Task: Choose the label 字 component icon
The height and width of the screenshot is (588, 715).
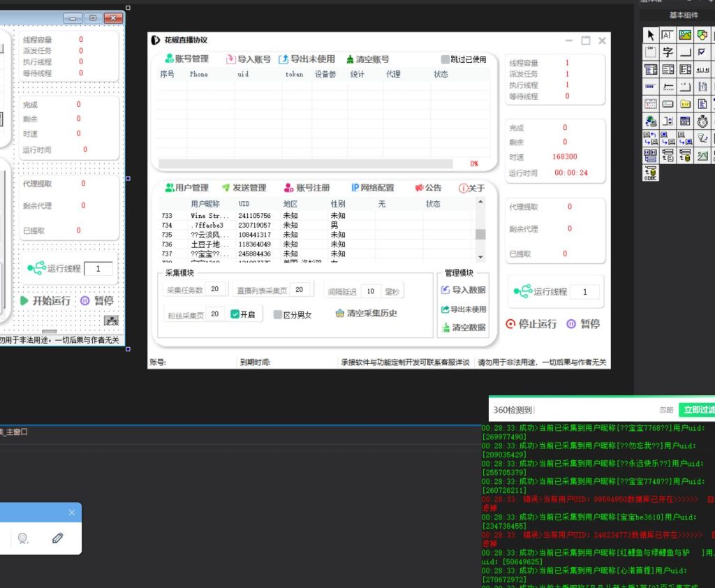Action: (668, 52)
